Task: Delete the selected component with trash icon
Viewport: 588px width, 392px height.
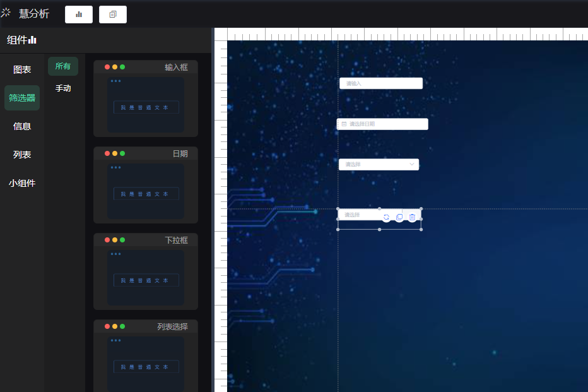Action: click(413, 217)
